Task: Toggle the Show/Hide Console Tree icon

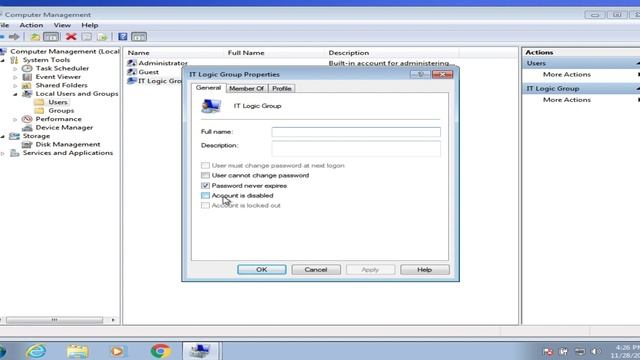Action: click(51, 37)
